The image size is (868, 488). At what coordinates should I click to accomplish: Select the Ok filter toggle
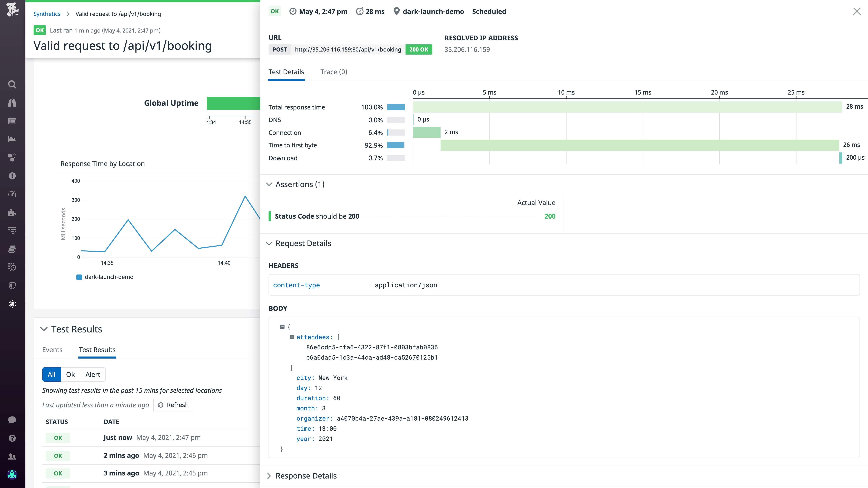point(70,374)
